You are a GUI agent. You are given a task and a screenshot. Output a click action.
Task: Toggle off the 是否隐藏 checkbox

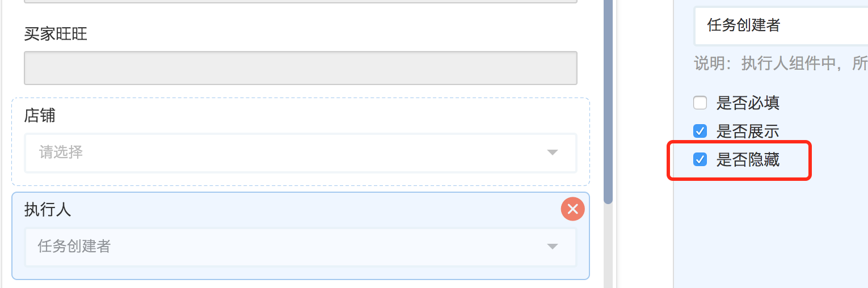(x=701, y=160)
